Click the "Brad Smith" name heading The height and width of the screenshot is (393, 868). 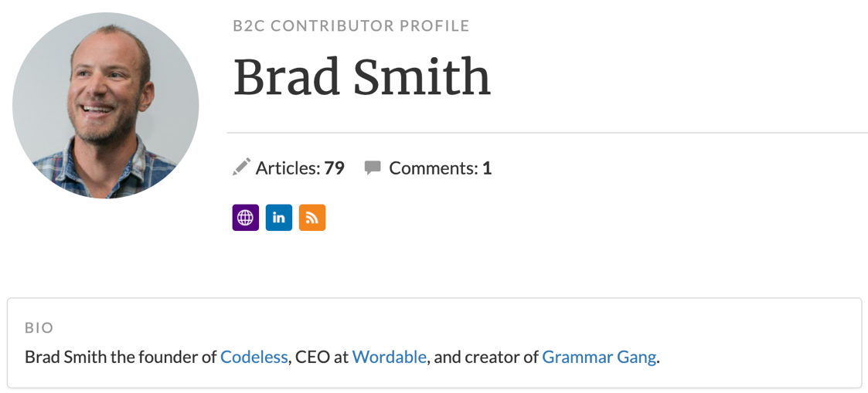pyautogui.click(x=362, y=77)
